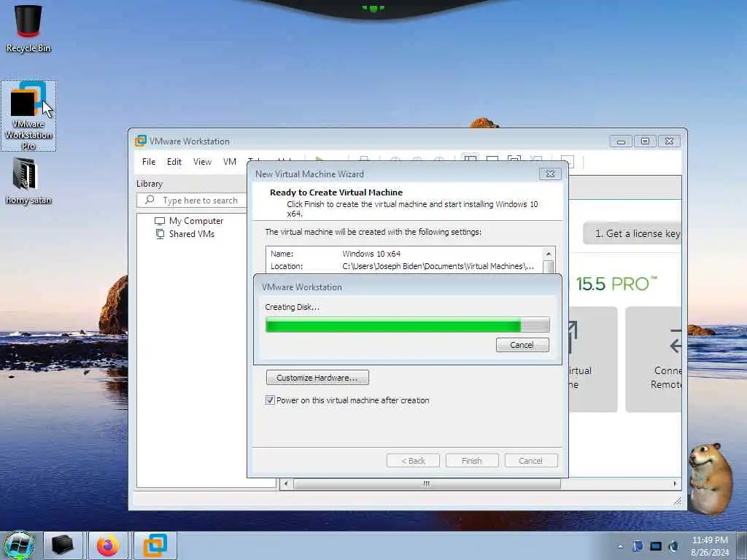Cancel the Creating Disk operation
The width and height of the screenshot is (747, 560).
pyautogui.click(x=522, y=345)
